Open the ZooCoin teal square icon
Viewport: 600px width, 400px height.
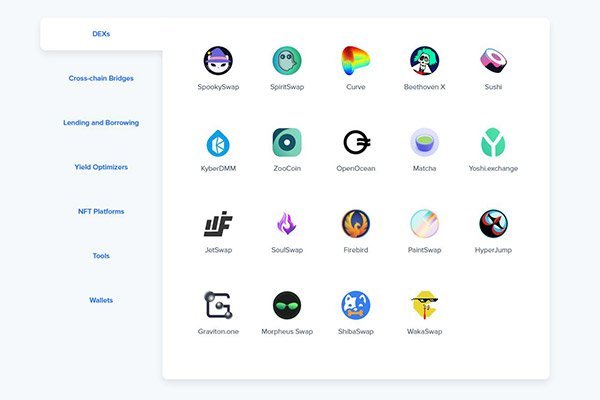click(x=287, y=142)
